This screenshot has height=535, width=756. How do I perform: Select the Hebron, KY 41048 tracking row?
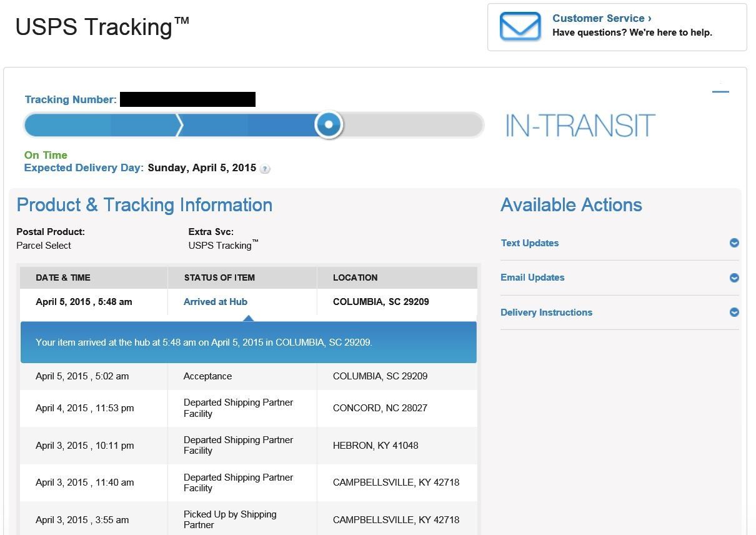point(249,446)
